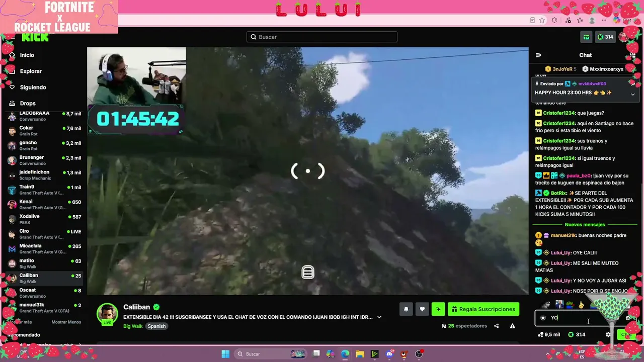Open the chat identity shield icon
The height and width of the screenshot is (362, 644).
[x=543, y=318]
